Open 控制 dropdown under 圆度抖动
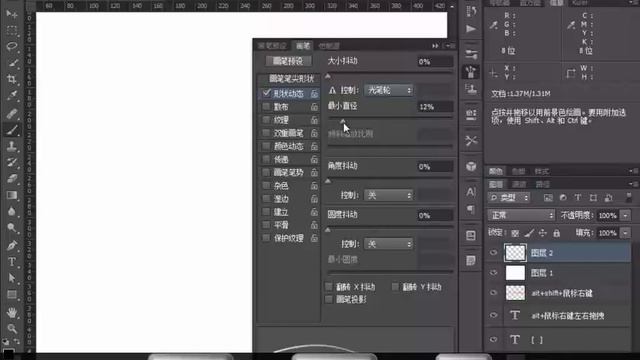The width and height of the screenshot is (640, 360). 388,244
